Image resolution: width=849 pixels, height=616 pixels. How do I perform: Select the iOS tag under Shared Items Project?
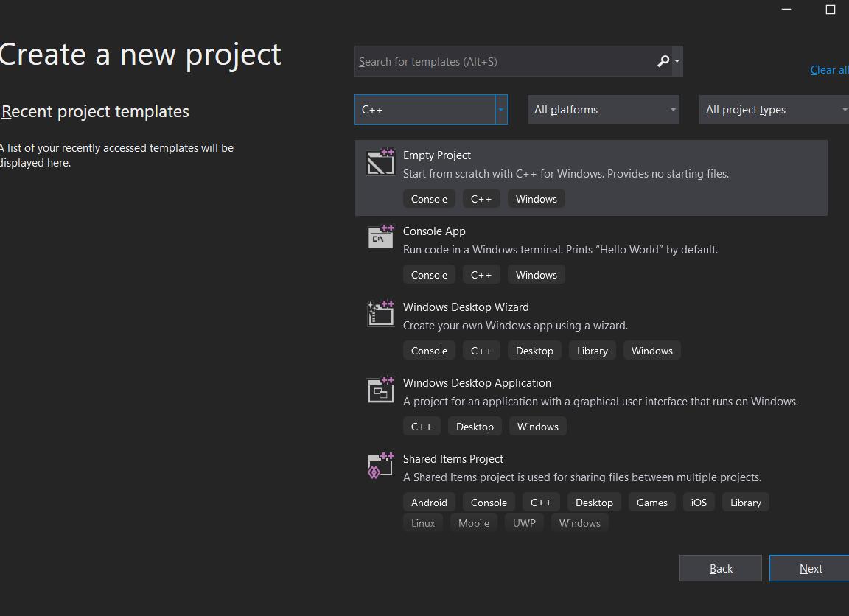point(698,502)
